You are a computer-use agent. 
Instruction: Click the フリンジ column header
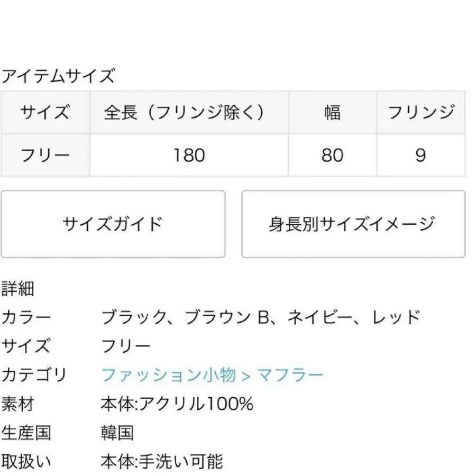point(420,113)
